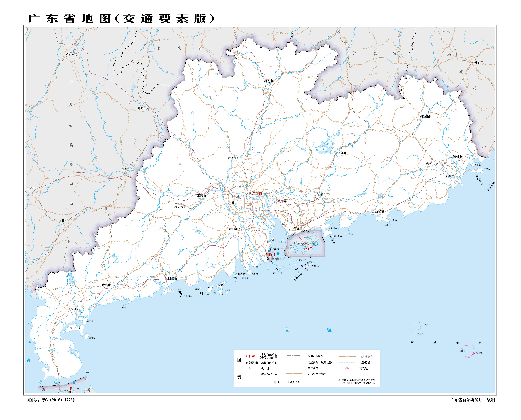Viewport: 521px width, 420px height.
Task: Click the Guangzhou provincial capital square marker in legend
Action: point(246,356)
